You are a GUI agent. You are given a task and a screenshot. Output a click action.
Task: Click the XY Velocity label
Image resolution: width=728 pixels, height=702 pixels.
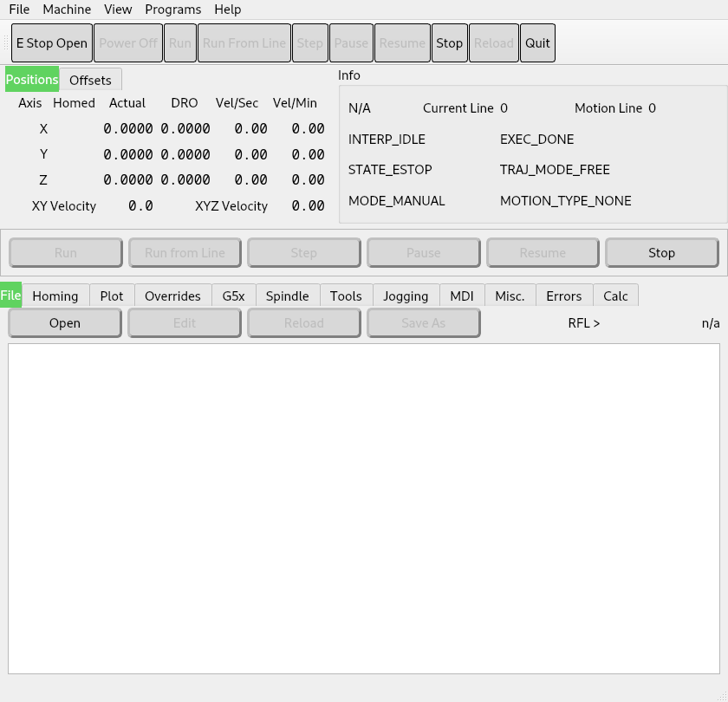(x=64, y=206)
